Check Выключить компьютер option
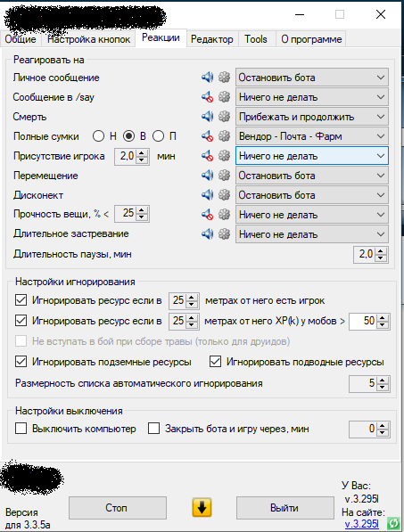This screenshot has height=532, width=404. pos(21,429)
